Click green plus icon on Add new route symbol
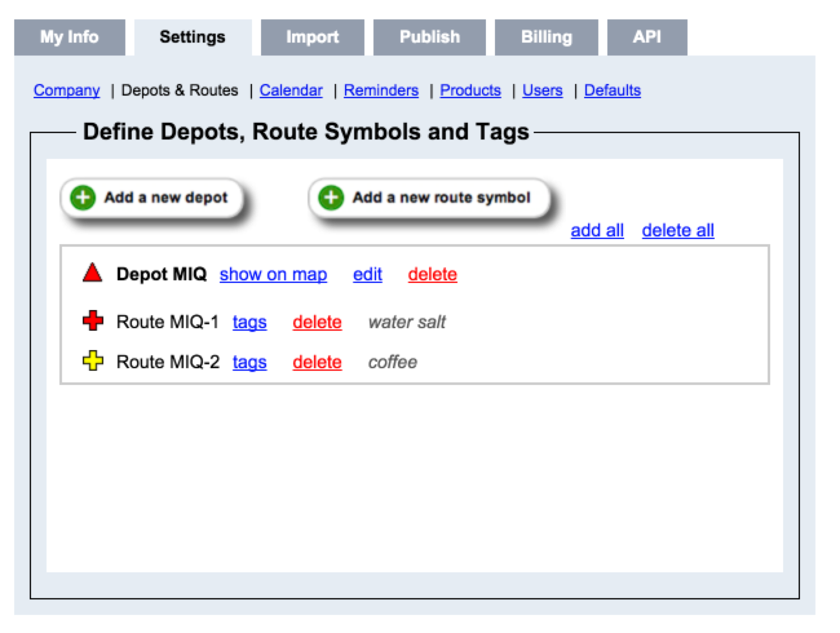840x633 pixels. pos(331,198)
